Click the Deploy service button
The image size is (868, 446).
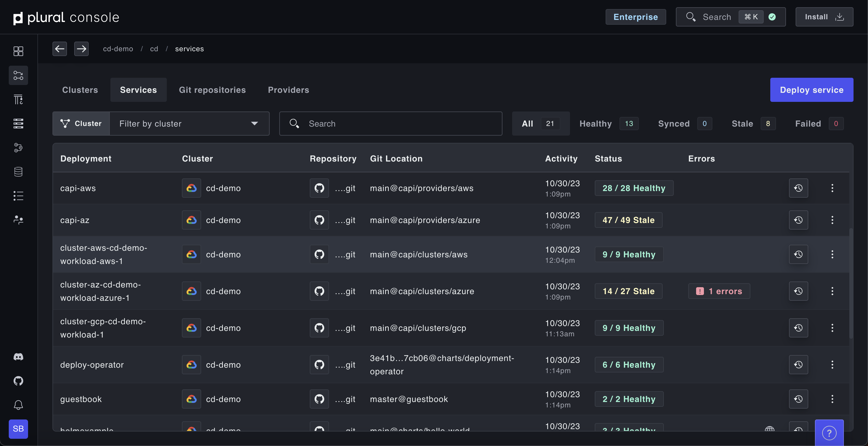coord(812,90)
